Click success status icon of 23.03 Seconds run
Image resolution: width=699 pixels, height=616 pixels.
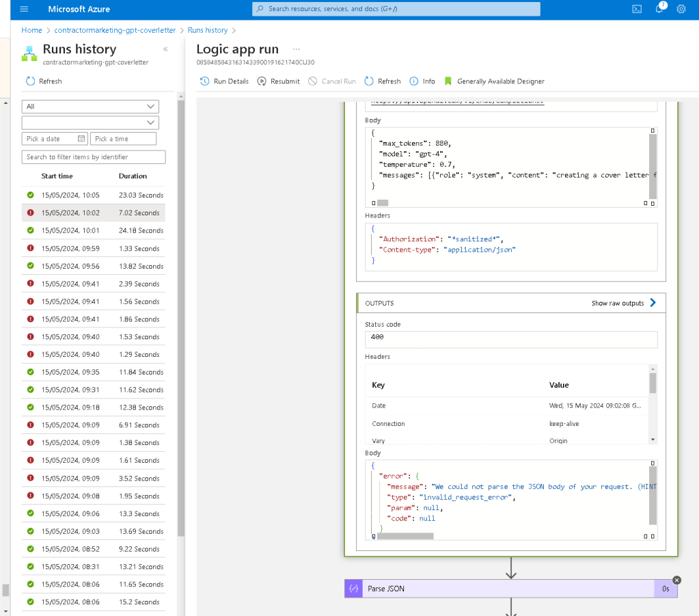[x=30, y=195]
